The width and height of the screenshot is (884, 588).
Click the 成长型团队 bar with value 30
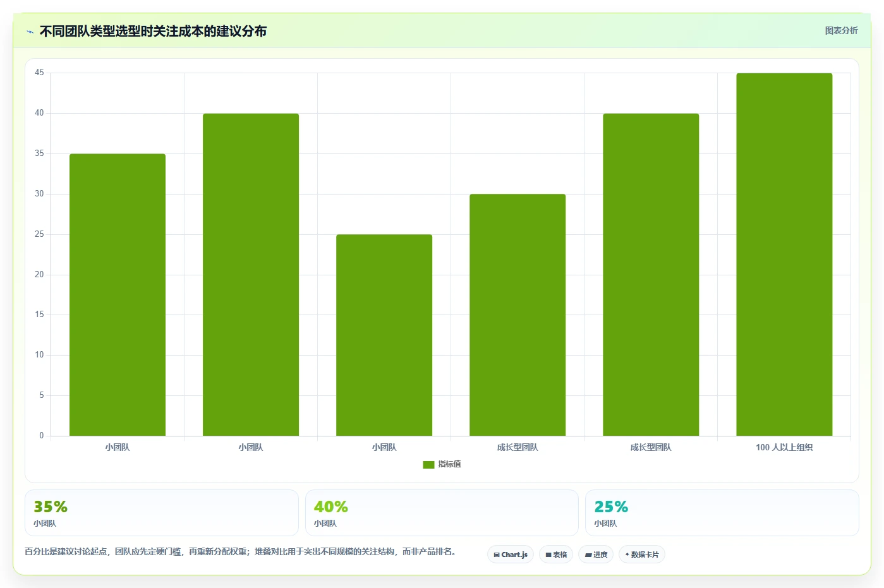point(518,315)
